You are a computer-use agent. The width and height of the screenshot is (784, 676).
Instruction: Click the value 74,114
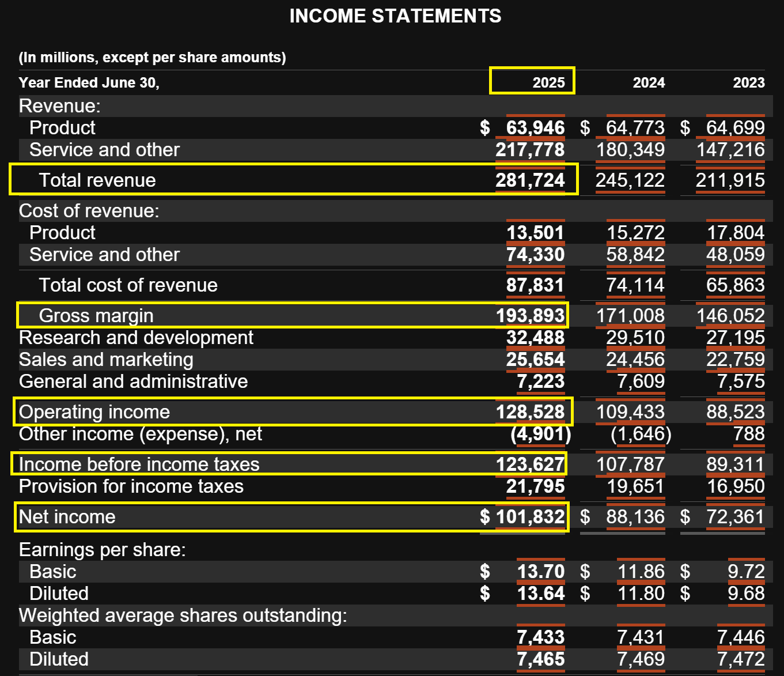coord(635,285)
